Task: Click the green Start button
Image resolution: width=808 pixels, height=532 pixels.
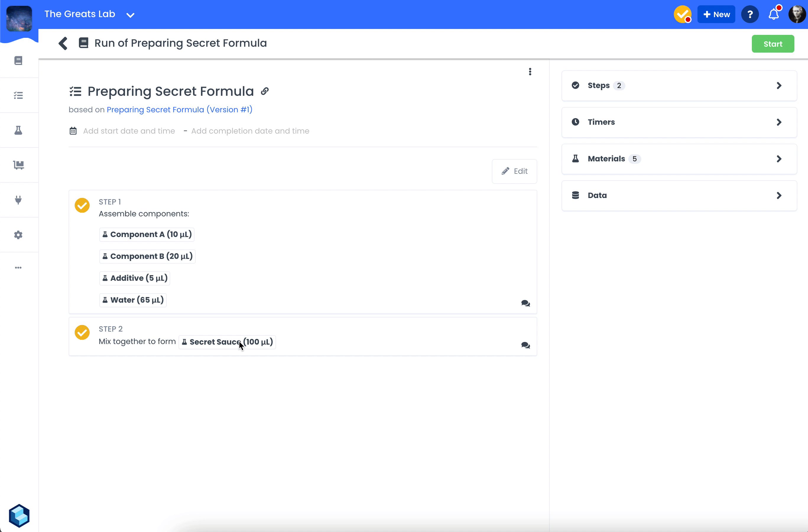Action: (x=773, y=44)
